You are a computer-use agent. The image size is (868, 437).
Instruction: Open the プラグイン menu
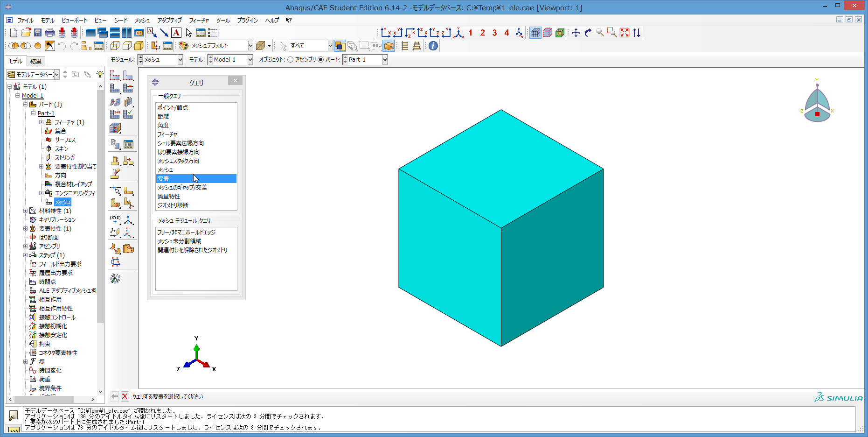[248, 21]
